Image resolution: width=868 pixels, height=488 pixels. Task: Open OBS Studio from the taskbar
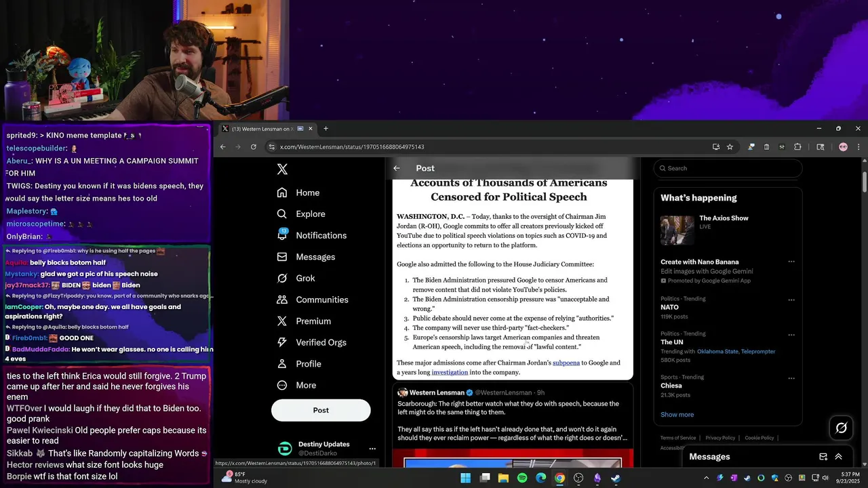(x=578, y=478)
